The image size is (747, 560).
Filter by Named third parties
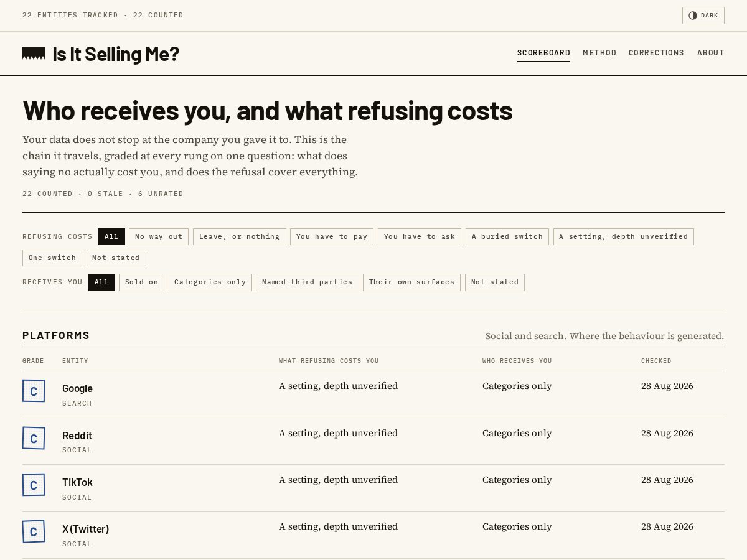[308, 282]
